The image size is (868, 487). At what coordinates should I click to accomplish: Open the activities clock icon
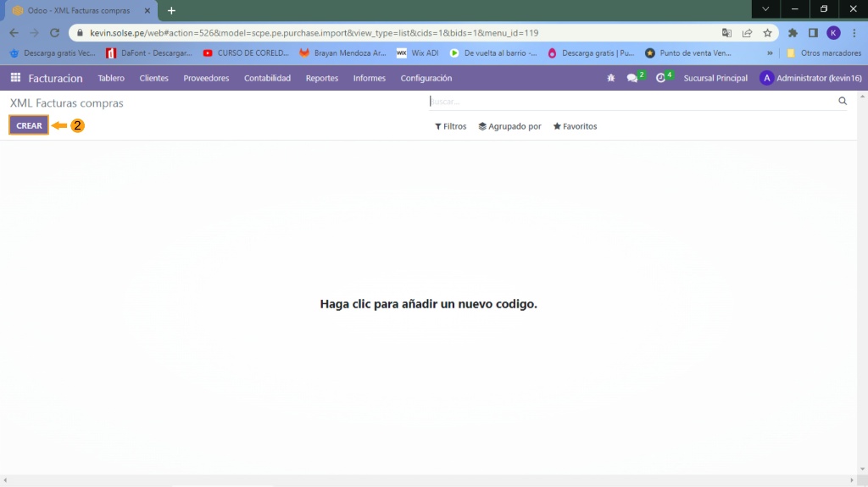pos(661,78)
